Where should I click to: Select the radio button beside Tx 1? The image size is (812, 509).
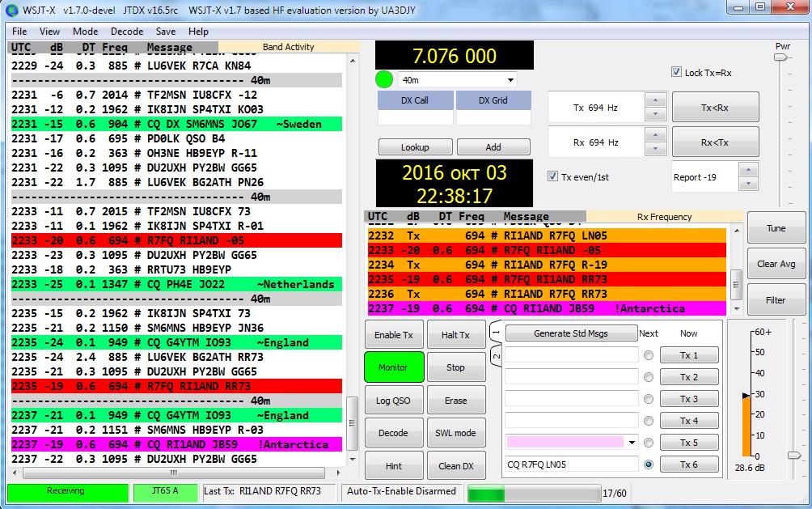click(649, 355)
